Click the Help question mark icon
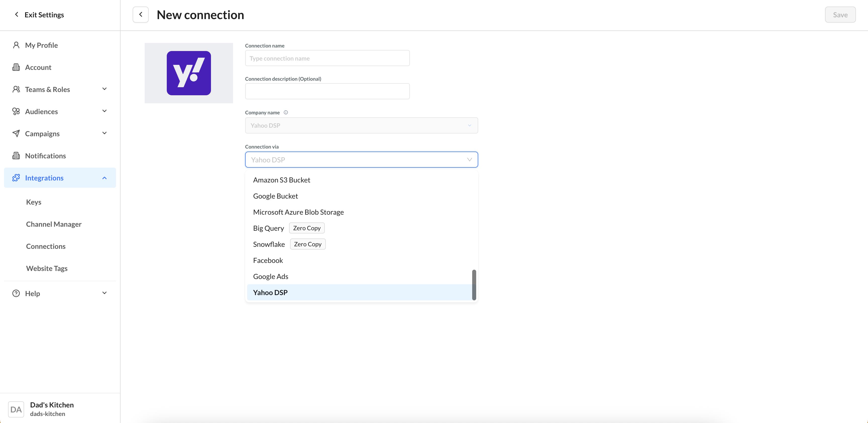Viewport: 868px width, 423px height. (16, 293)
